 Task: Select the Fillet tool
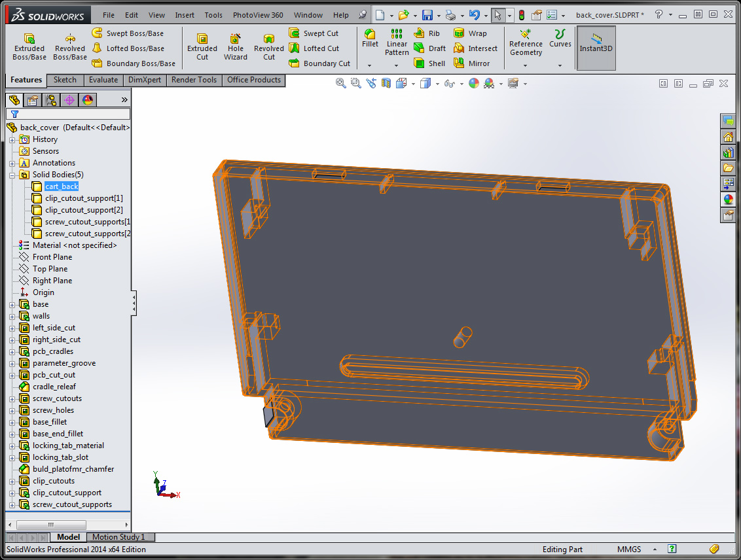click(370, 39)
